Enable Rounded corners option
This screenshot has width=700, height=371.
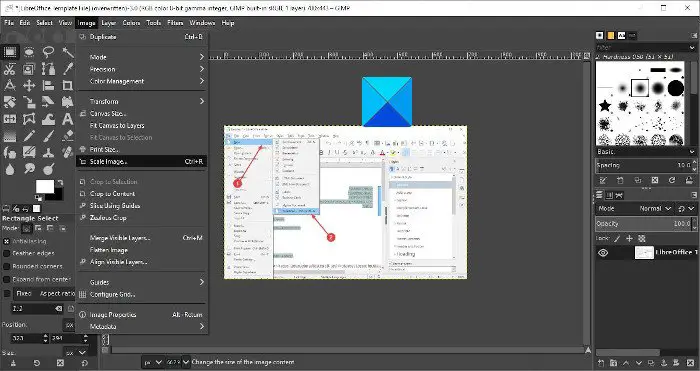pos(6,266)
